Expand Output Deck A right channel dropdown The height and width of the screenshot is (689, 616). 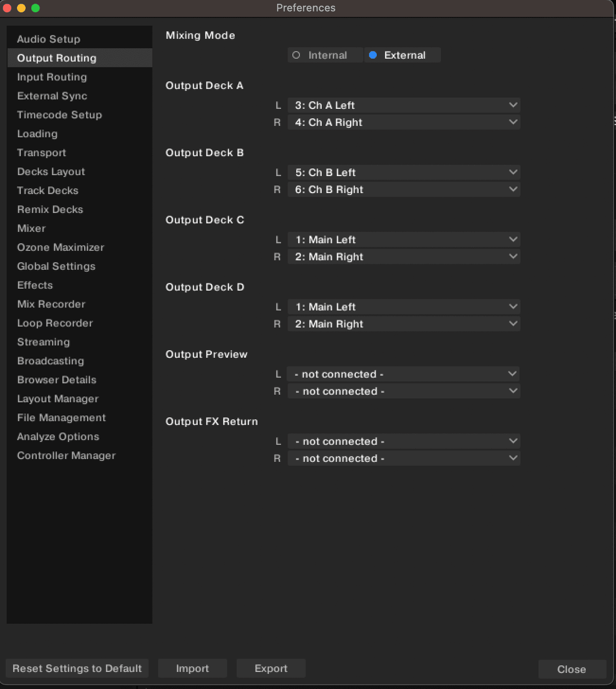(403, 122)
